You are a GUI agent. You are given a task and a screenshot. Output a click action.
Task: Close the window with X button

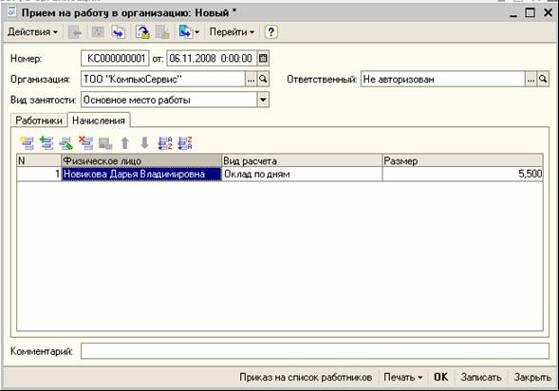[548, 13]
